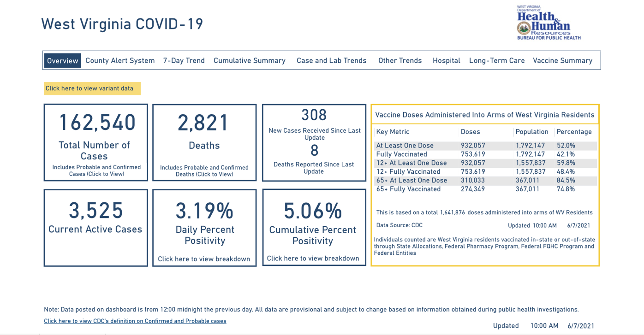The image size is (644, 335).
Task: Click the Vaccine Doses Administered panel header
Action: pyautogui.click(x=485, y=115)
